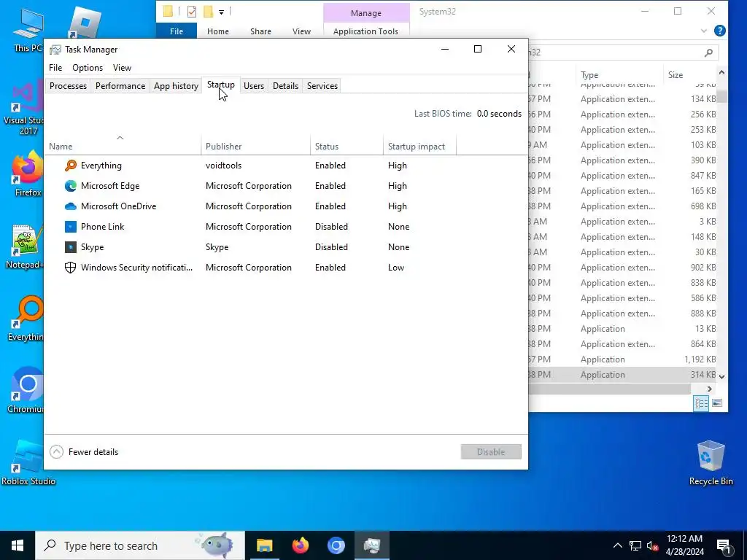
Task: Switch to the Users tab
Action: tap(254, 86)
